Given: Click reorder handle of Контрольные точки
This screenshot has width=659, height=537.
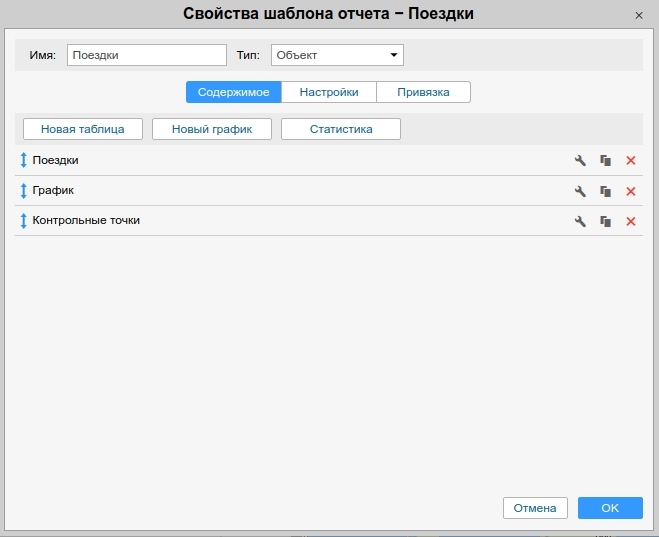Looking at the screenshot, I should [24, 221].
